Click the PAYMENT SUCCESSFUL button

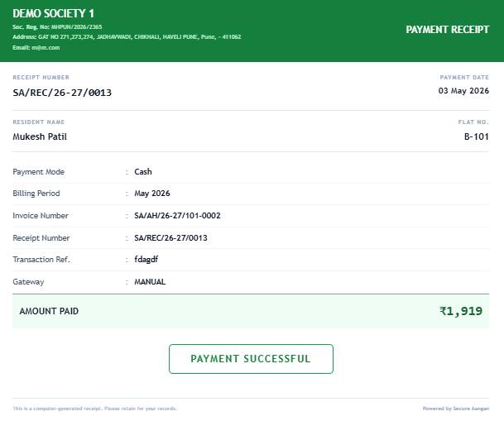(x=251, y=359)
